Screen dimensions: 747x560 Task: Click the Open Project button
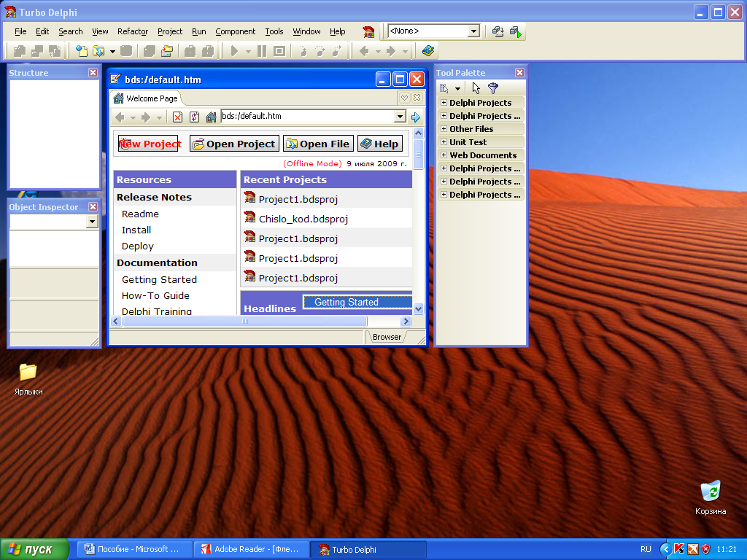234,144
